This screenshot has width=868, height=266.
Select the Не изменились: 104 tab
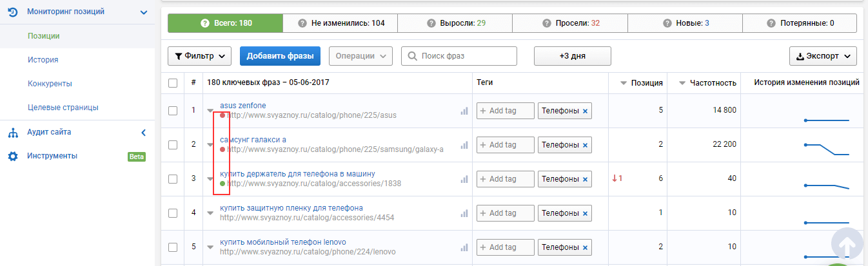[x=340, y=23]
